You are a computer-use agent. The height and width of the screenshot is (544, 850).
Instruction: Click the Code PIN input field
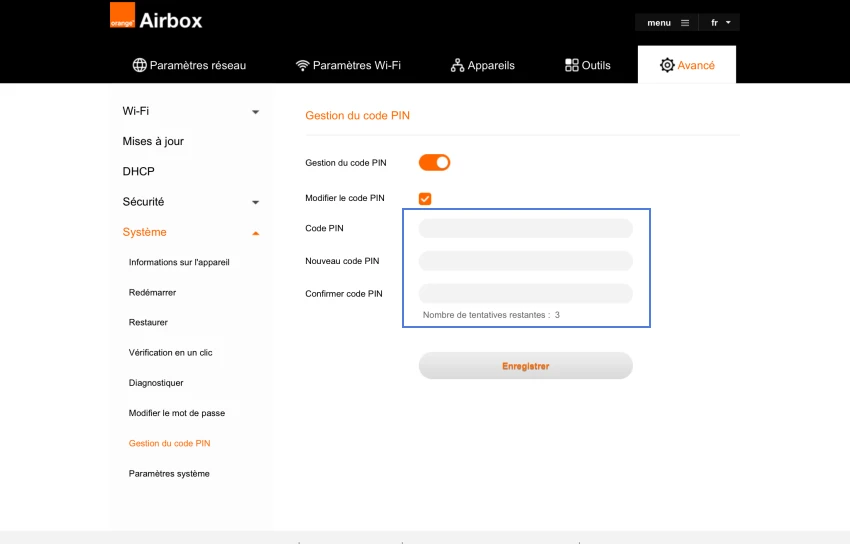click(525, 229)
